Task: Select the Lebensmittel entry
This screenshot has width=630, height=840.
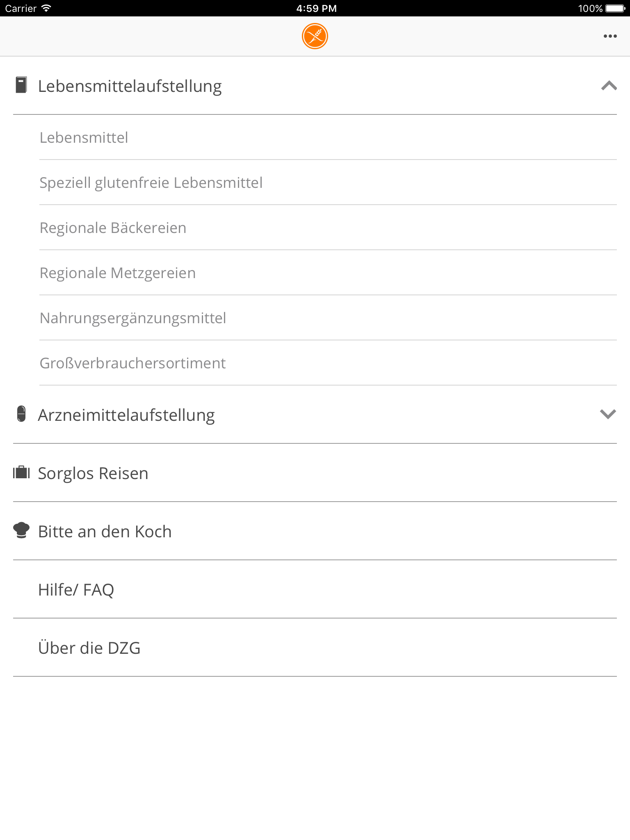Action: [84, 137]
